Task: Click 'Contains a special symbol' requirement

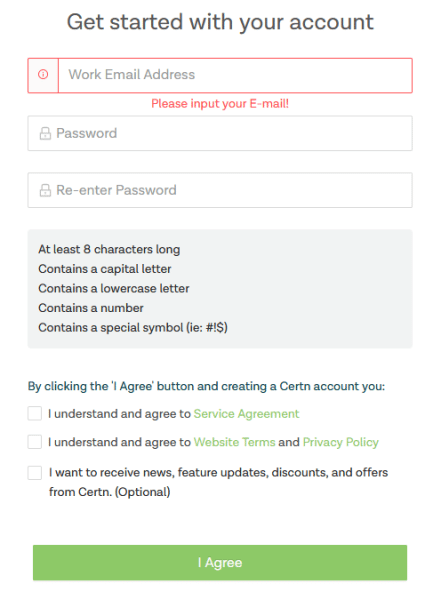Action: point(133,328)
